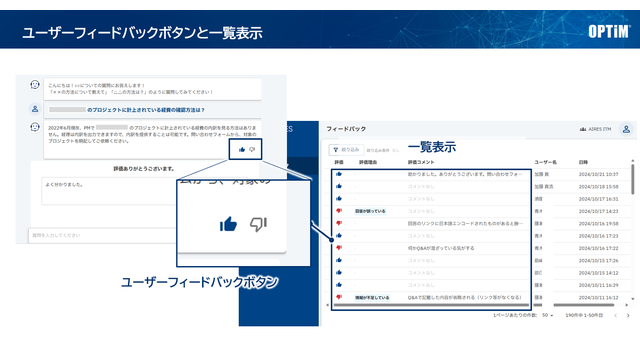This screenshot has height=360, width=640.
Task: Click the 情報が不足している reason tag
Action: pos(372,298)
